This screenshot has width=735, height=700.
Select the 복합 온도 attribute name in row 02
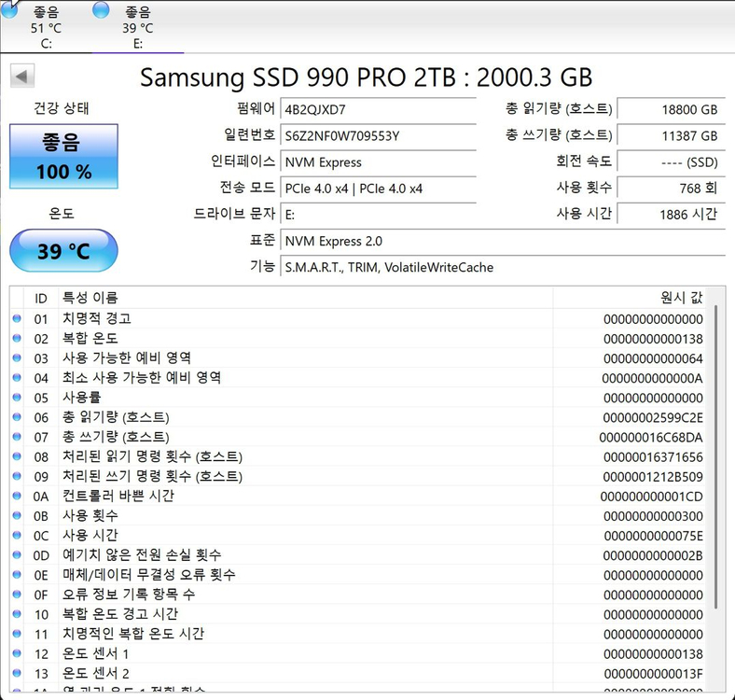[90, 338]
